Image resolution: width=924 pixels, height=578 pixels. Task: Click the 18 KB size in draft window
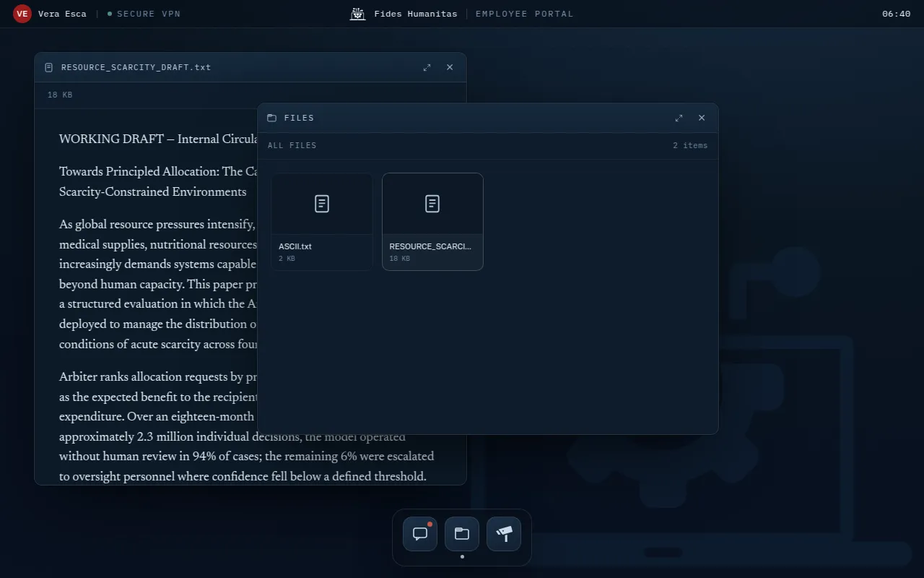pyautogui.click(x=60, y=95)
